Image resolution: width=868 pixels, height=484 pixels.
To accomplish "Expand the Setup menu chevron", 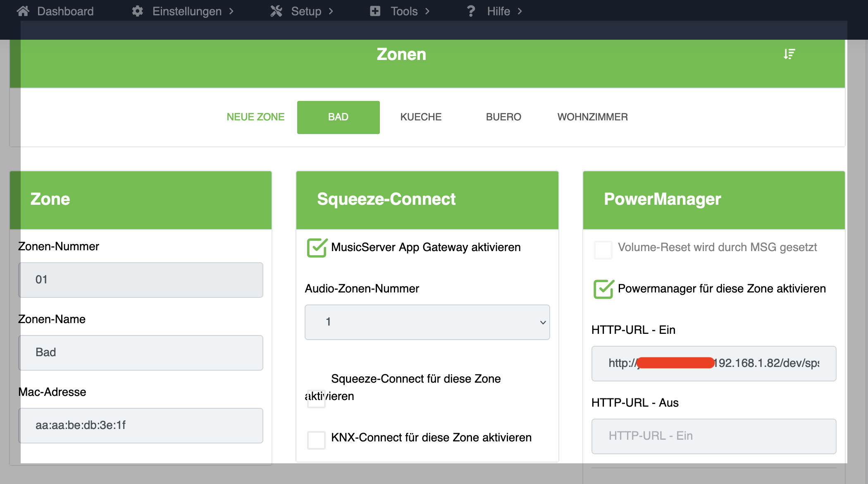I will tap(331, 11).
